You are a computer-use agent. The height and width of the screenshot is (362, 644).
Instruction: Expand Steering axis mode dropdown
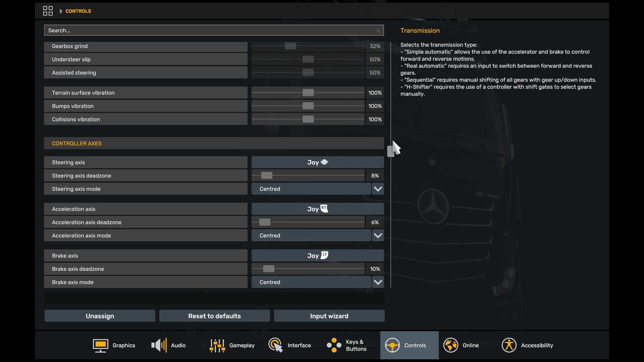378,189
